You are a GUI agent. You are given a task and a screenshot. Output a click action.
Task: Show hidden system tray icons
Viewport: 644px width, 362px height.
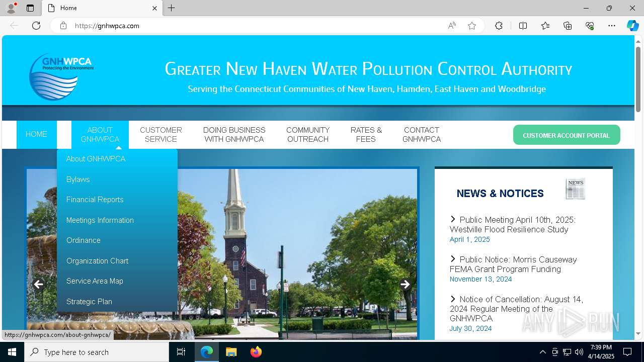coord(542,352)
